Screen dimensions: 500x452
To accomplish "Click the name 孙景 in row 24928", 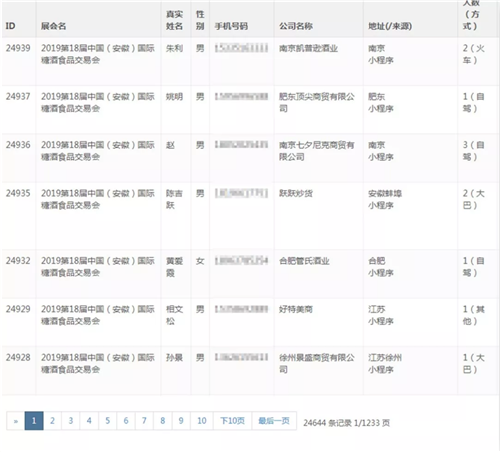I will [174, 358].
